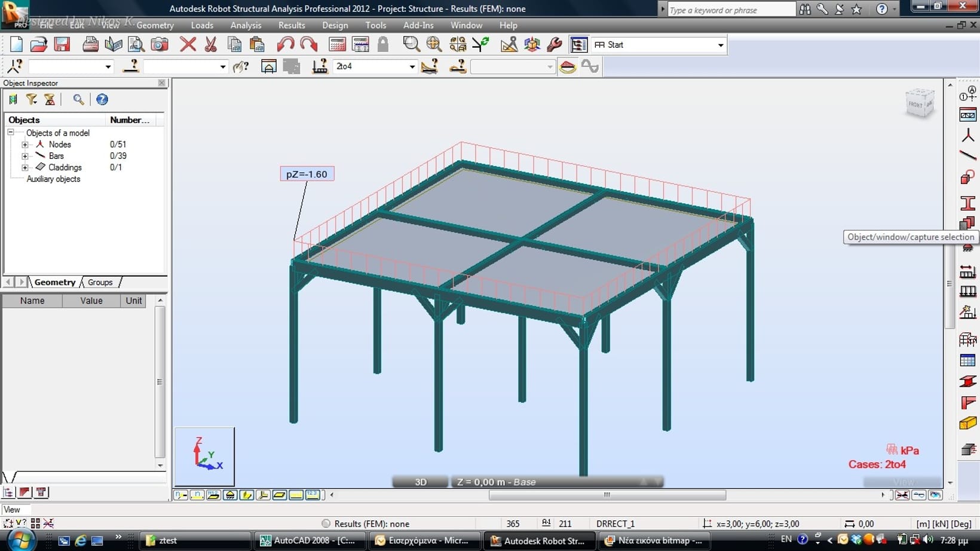Viewport: 980px width, 551px height.
Task: Open the Analysis menu
Action: [x=246, y=25]
